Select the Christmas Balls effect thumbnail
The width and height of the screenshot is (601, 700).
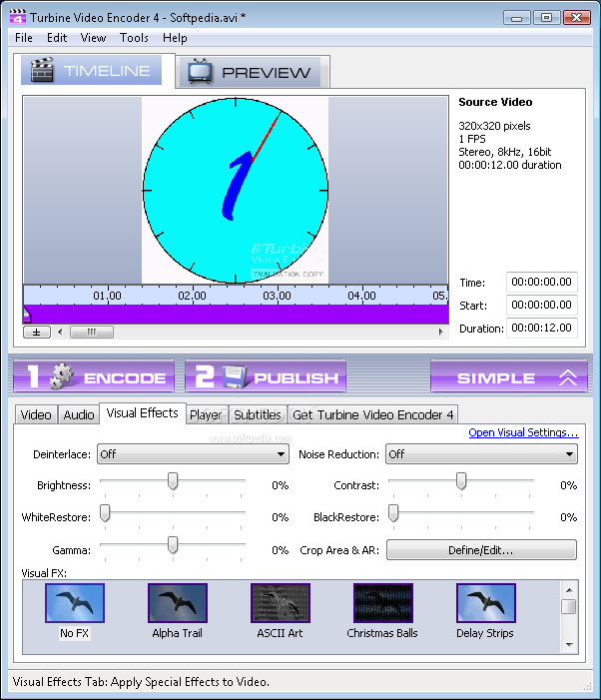pyautogui.click(x=382, y=603)
